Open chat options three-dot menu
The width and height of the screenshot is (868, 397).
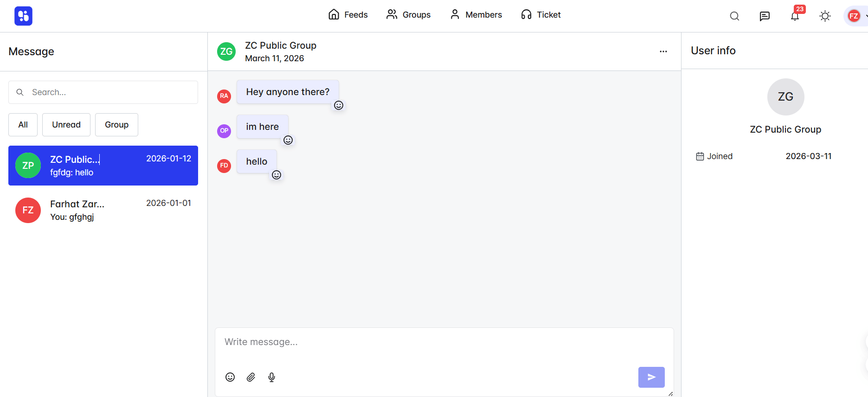coord(663,51)
